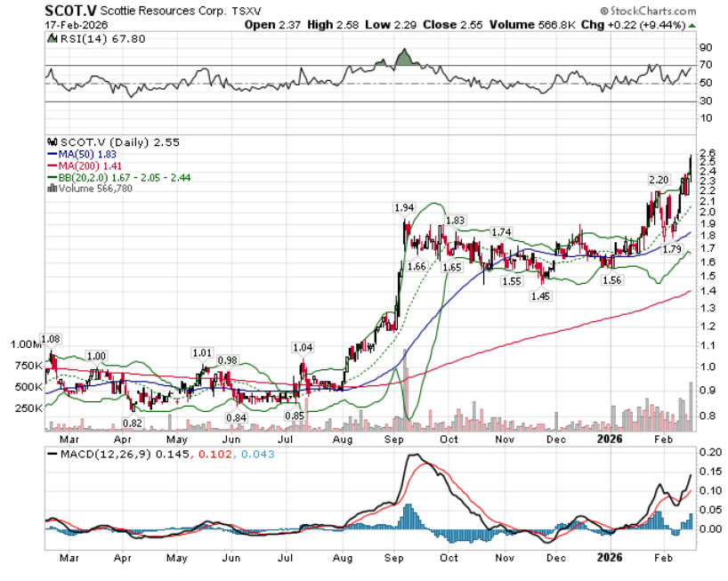Click the 750K volume axis label

pos(28,366)
